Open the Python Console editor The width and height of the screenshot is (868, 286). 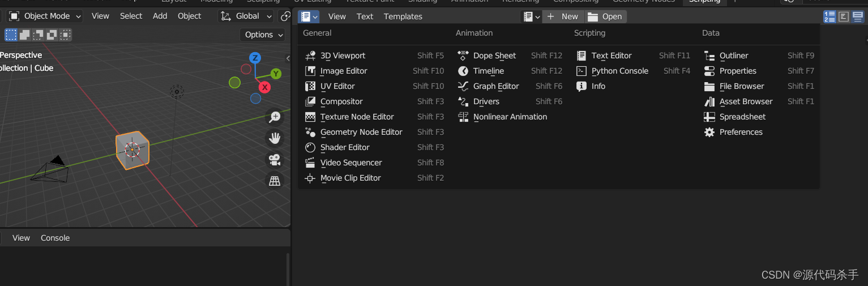point(634,71)
